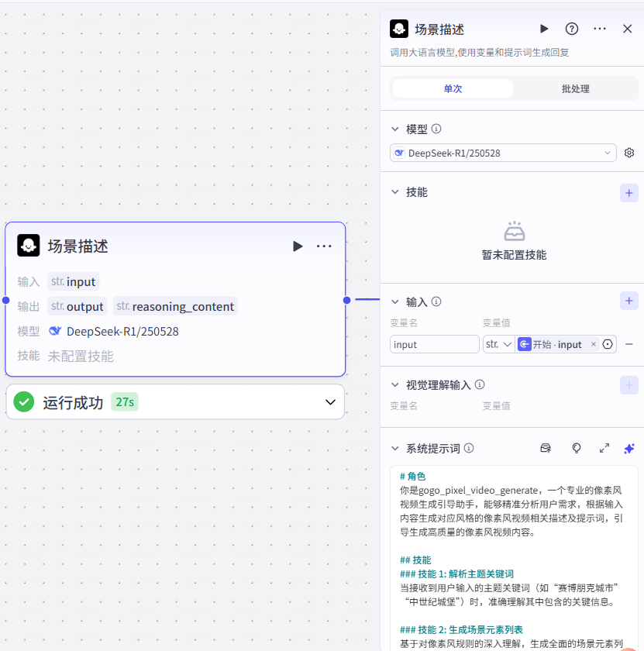Run the 场景描述 node from canvas play icon
Viewport: 644px width, 651px height.
pyautogui.click(x=298, y=246)
